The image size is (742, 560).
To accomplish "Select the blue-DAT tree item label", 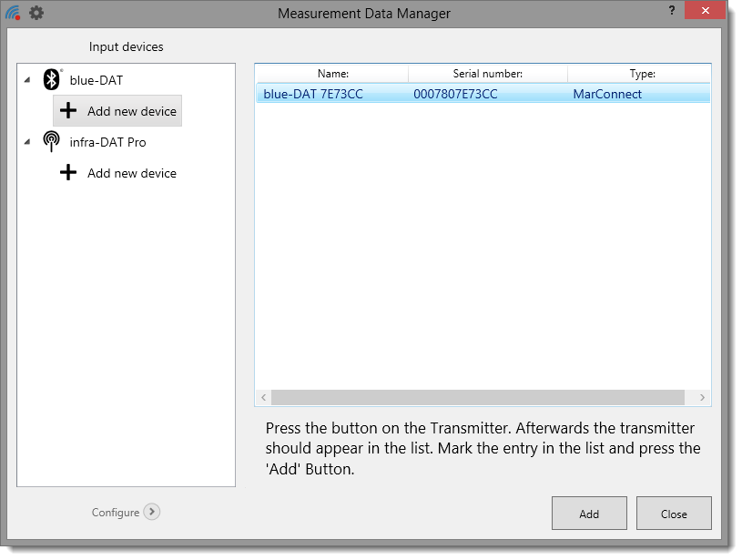I will [x=96, y=80].
